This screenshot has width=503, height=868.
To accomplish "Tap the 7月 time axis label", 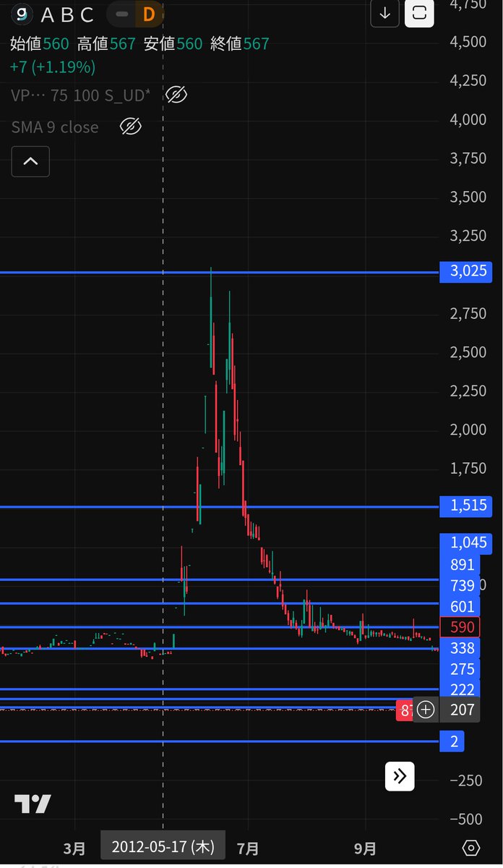I will tap(248, 847).
